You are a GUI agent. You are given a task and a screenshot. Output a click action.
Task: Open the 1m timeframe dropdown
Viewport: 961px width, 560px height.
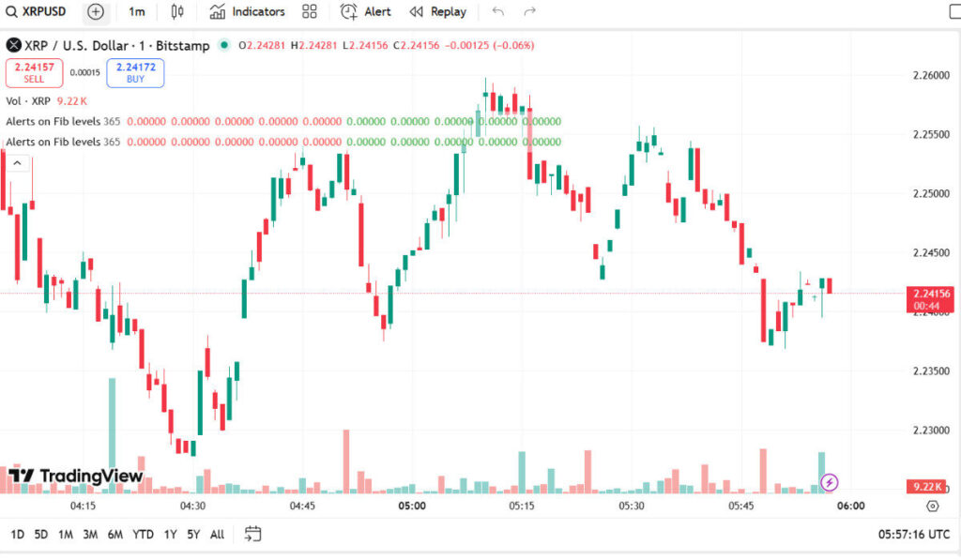[x=138, y=12]
